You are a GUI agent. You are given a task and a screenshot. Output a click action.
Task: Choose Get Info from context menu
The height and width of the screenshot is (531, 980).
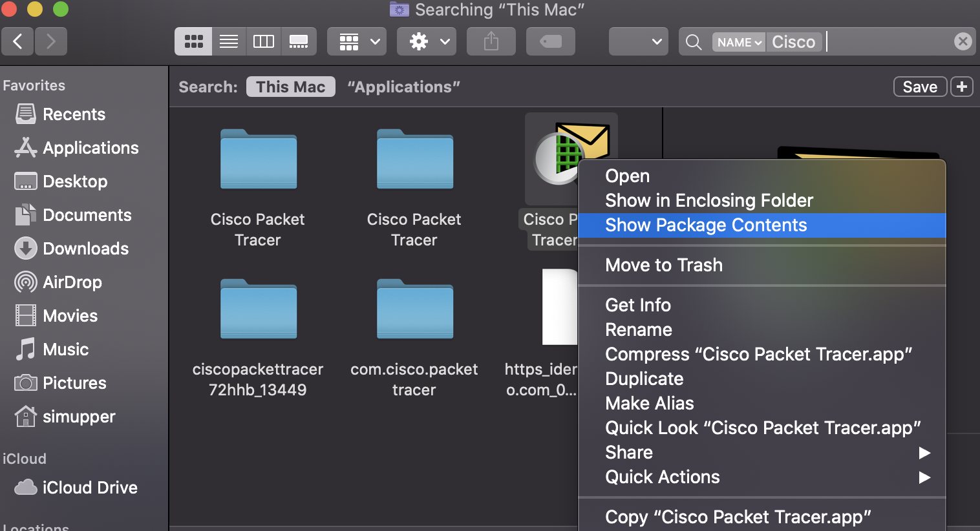[x=762, y=305]
